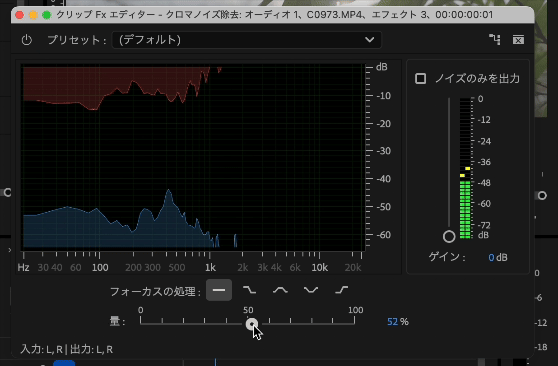Minimize the Fx editor window
Image resolution: width=558 pixels, height=366 pixels.
click(x=33, y=15)
